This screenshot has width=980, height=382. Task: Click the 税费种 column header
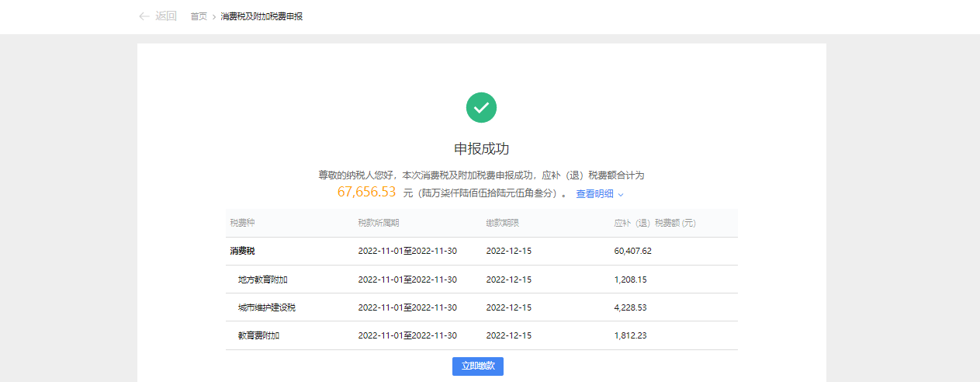[242, 224]
